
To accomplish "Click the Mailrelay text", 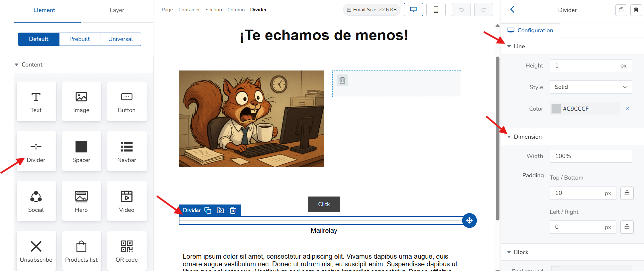I will 324,230.
